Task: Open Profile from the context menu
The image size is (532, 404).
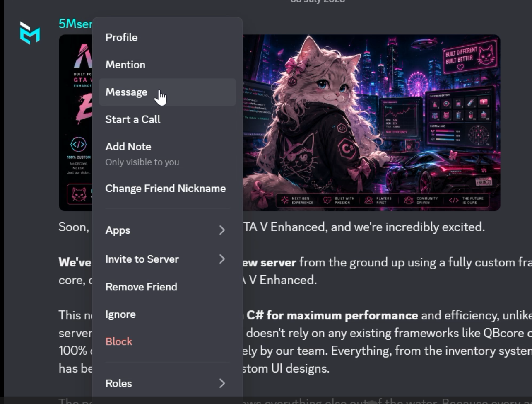Action: coord(167,37)
